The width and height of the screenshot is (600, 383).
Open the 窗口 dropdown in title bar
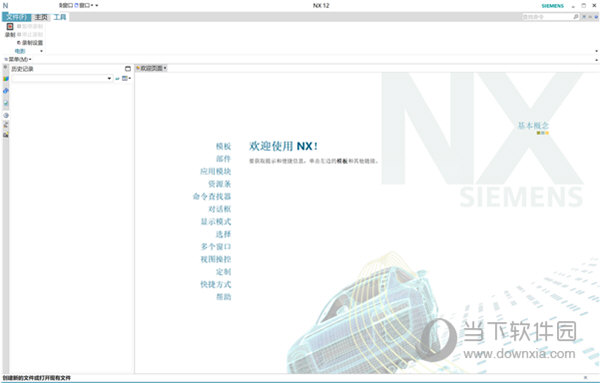point(84,5)
